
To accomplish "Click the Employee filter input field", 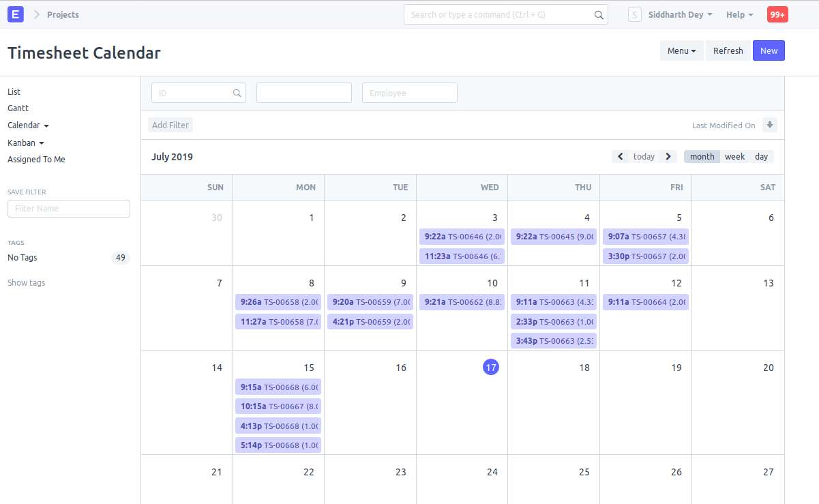I will tap(409, 93).
